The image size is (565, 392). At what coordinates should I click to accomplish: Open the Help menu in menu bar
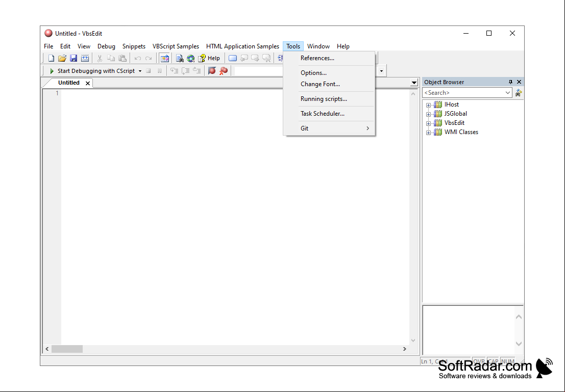343,46
